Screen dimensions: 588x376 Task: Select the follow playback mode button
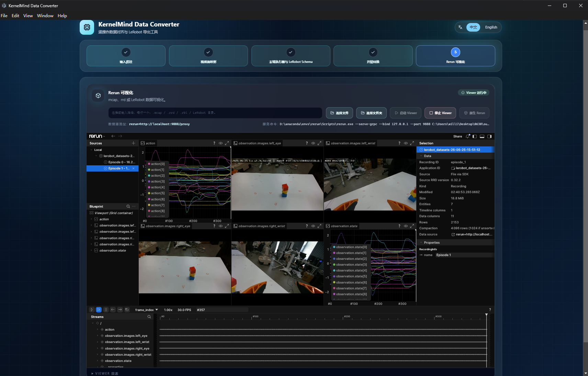(x=99, y=310)
